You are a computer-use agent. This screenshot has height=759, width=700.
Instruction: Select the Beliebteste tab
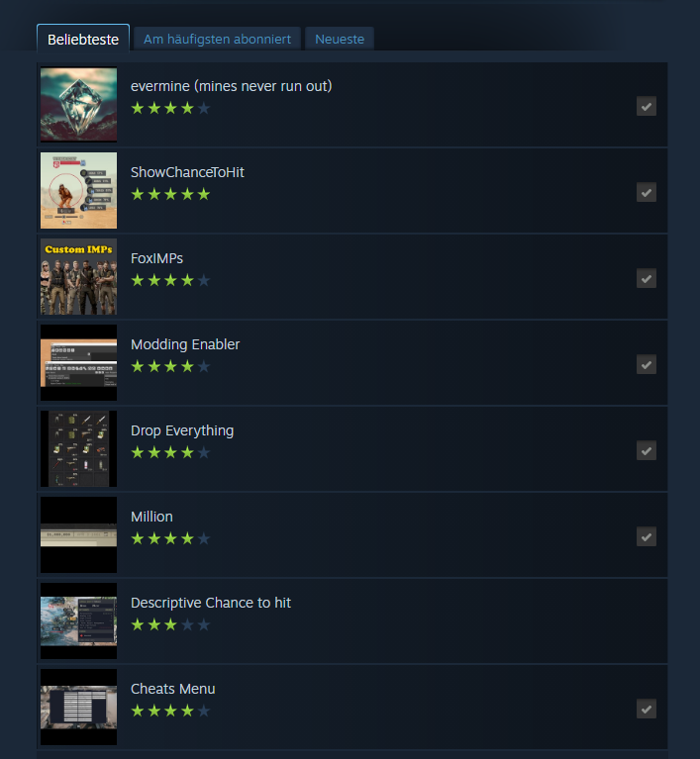[x=83, y=39]
